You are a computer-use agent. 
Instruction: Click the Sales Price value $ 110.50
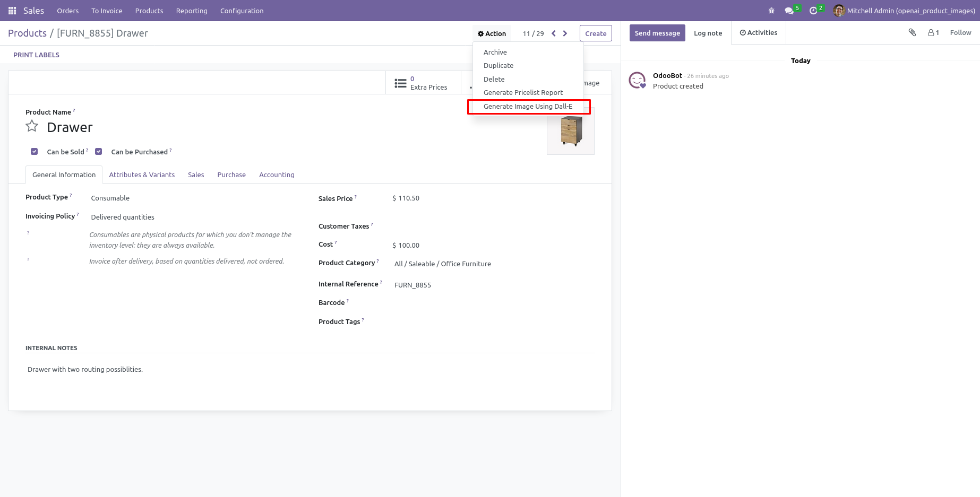(x=406, y=198)
